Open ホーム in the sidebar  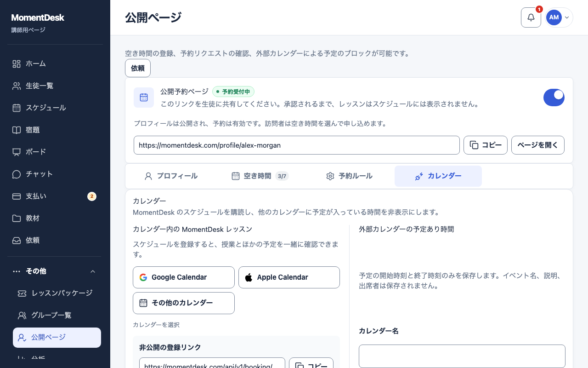[55, 63]
